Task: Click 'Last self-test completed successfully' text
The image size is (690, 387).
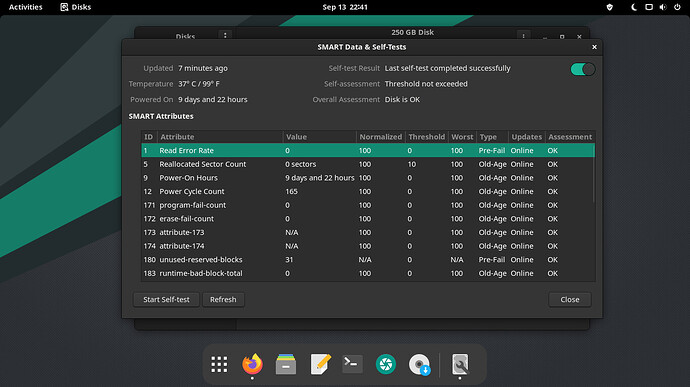Action: point(448,68)
